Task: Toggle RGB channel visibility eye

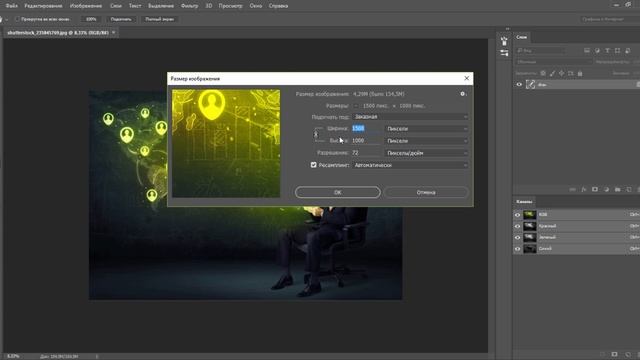Action: coord(518,215)
